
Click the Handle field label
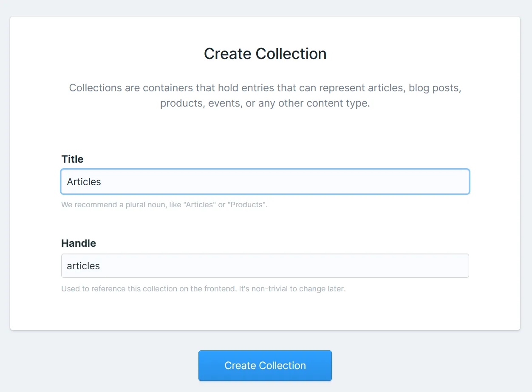click(79, 243)
